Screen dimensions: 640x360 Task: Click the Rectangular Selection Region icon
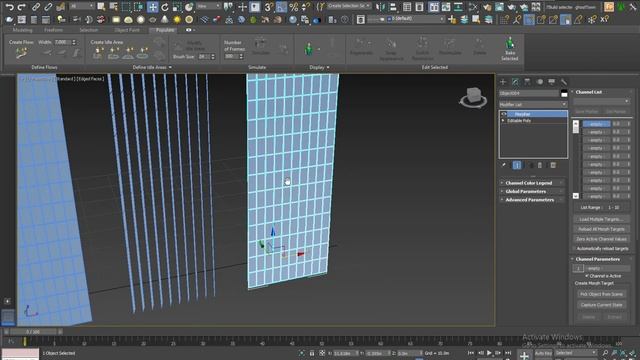click(x=126, y=7)
